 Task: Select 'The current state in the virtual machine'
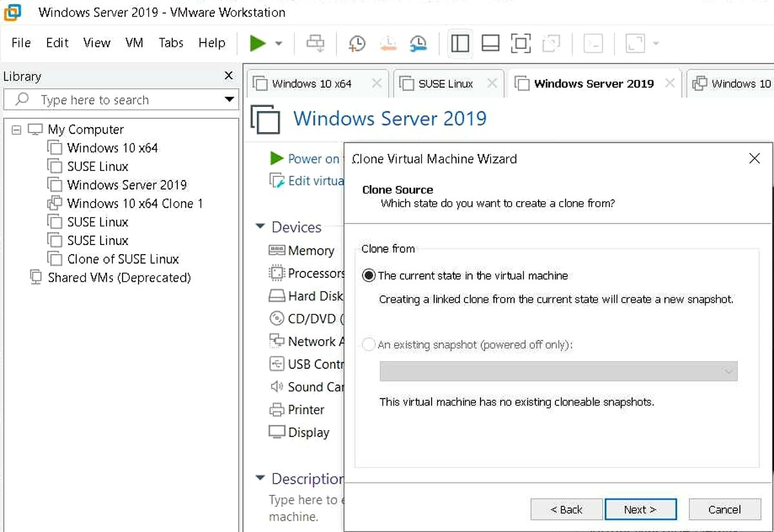369,275
